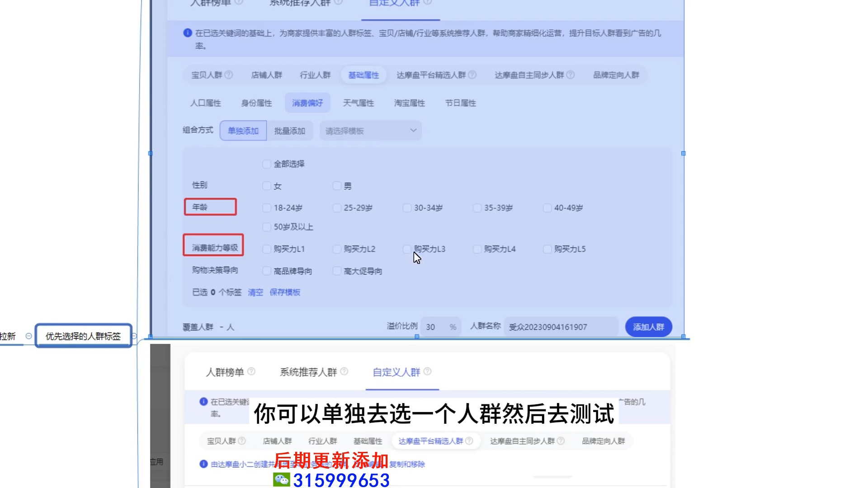Click info icon before the 在已选关键词 notice in the upper panel
Screen dimensions: 868x488
click(x=188, y=33)
